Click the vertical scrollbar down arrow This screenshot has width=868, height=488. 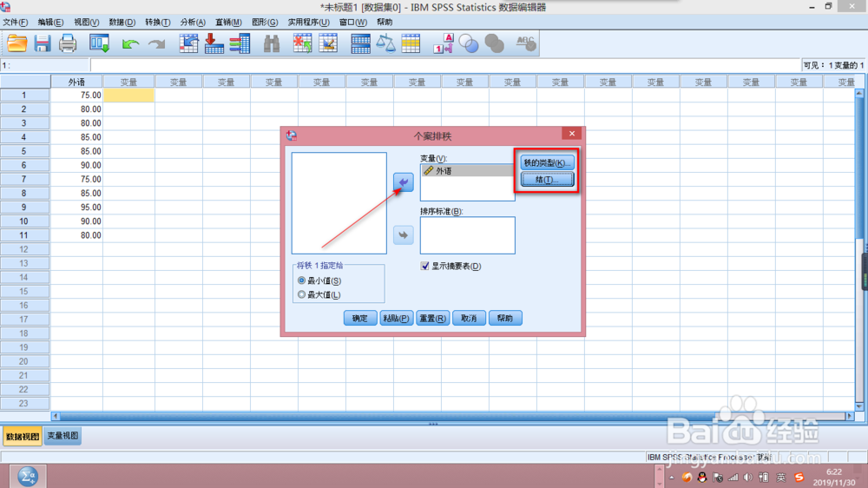coord(859,406)
